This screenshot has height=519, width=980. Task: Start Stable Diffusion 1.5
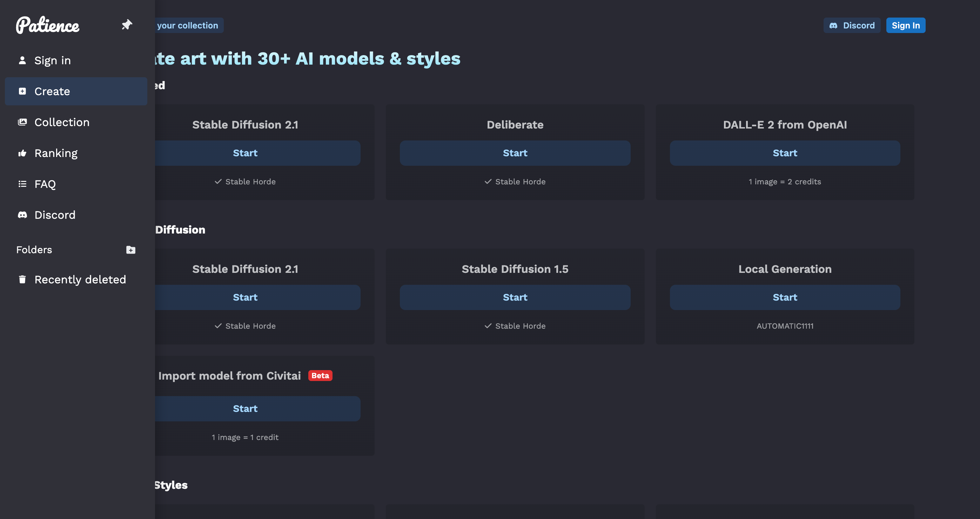click(x=515, y=297)
